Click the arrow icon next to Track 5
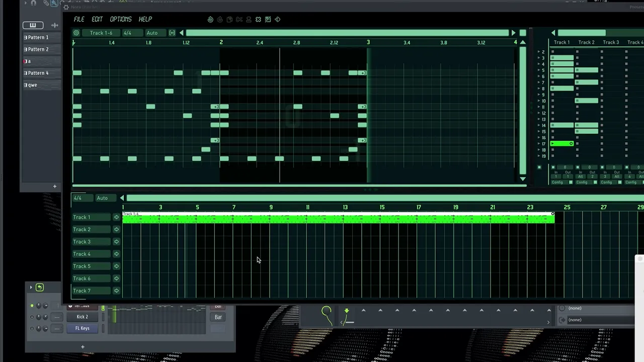 117,266
